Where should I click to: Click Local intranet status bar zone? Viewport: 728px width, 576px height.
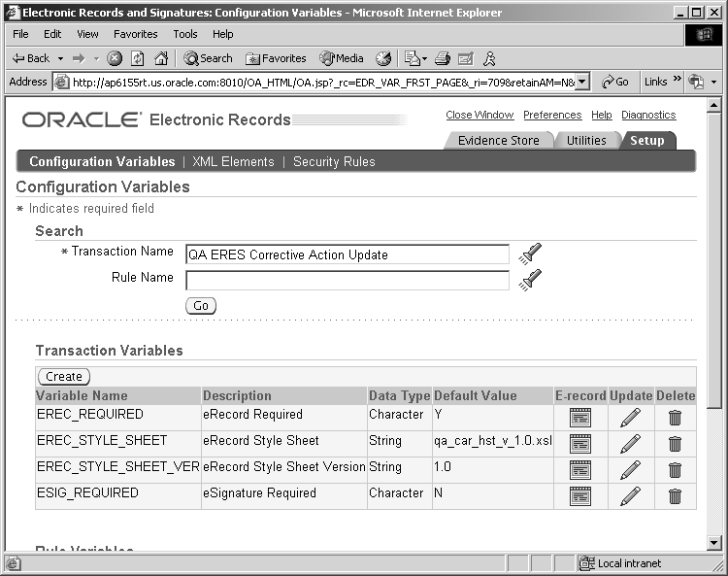click(x=621, y=563)
